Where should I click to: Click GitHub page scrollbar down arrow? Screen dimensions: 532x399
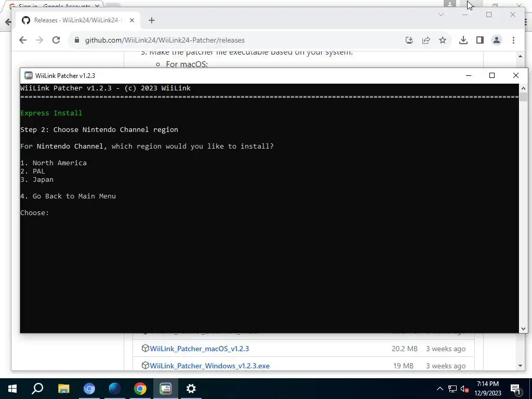coord(521,366)
